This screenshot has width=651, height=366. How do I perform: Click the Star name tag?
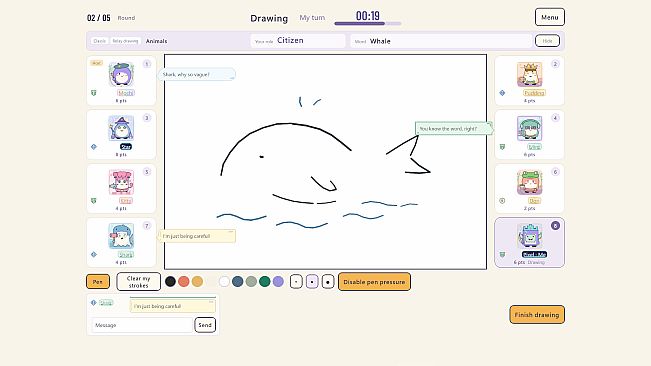click(125, 146)
